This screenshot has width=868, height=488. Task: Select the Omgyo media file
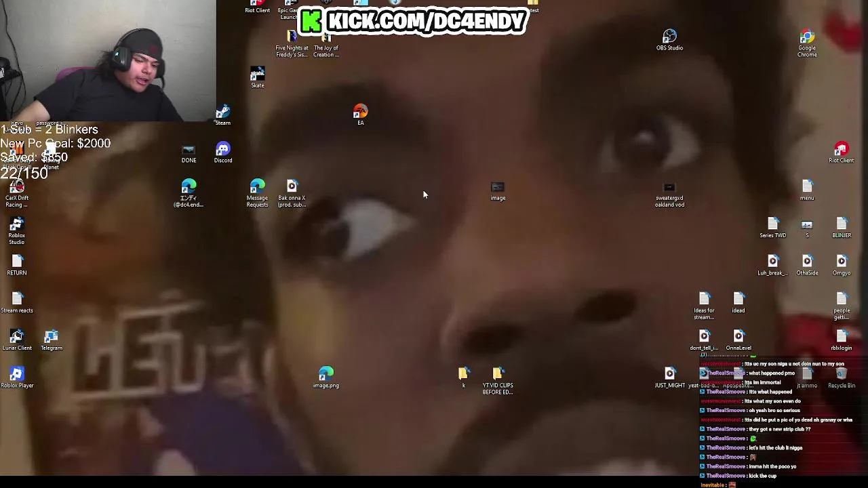click(x=842, y=265)
